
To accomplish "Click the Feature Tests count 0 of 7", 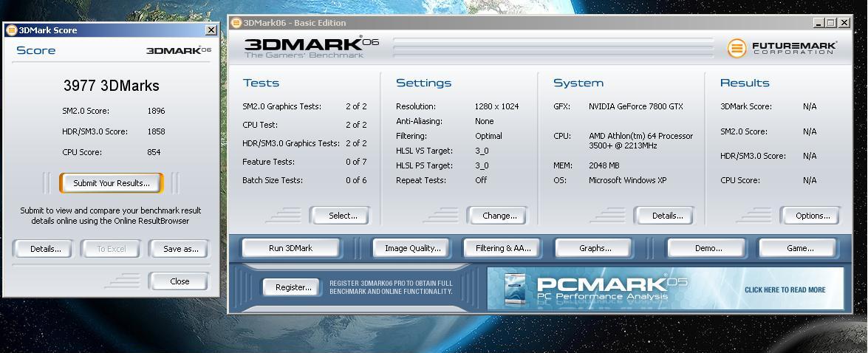I will [356, 162].
